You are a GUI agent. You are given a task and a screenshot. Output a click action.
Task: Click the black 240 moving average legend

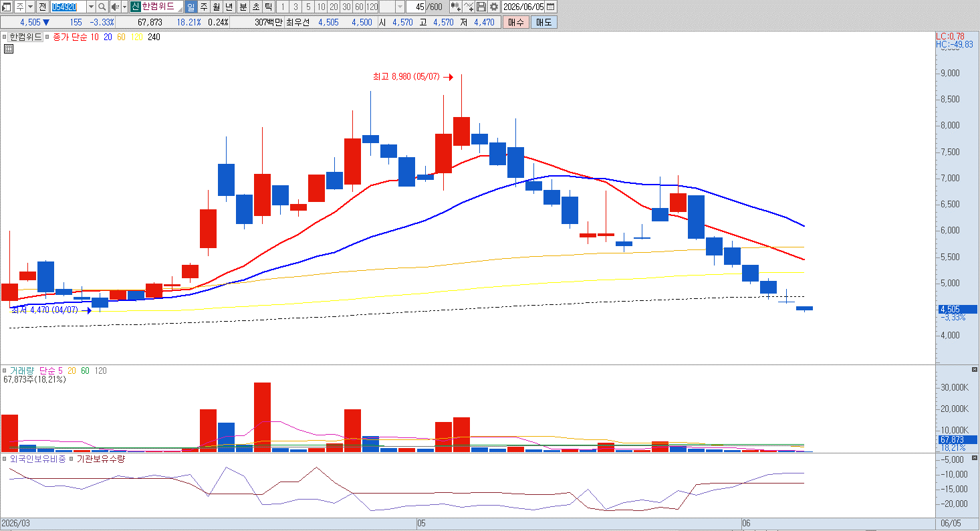pyautogui.click(x=154, y=37)
